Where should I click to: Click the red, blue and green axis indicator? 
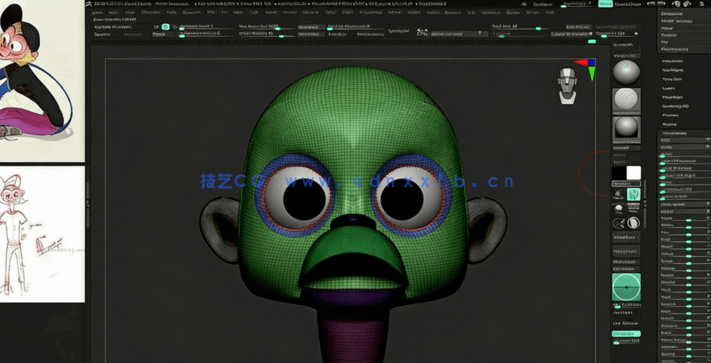pyautogui.click(x=586, y=69)
